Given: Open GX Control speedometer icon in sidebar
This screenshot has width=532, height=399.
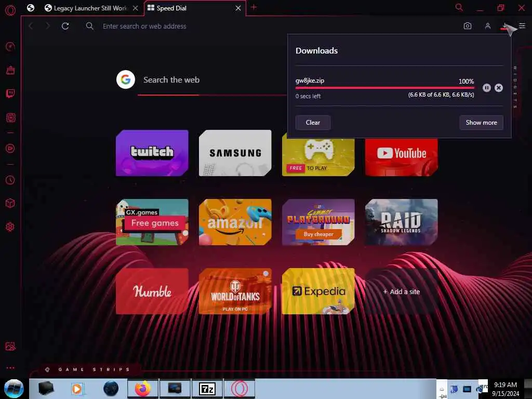Looking at the screenshot, I should coord(10,46).
